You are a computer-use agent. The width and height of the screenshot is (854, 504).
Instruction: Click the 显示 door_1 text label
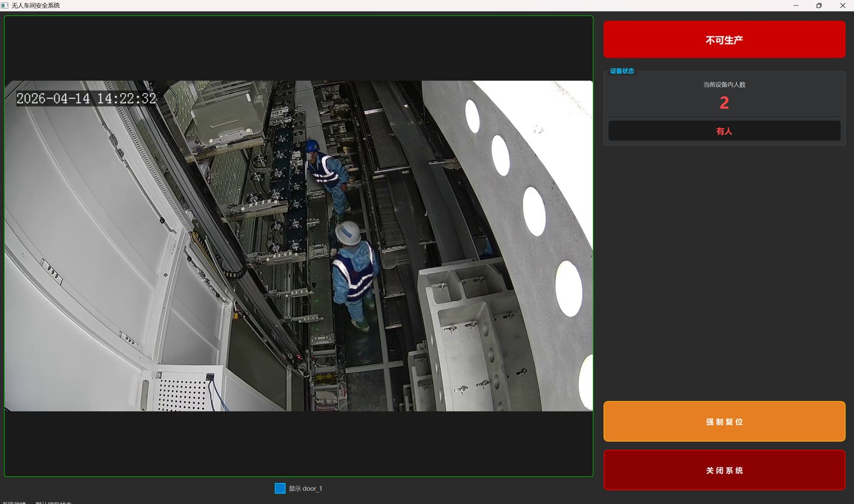click(305, 489)
